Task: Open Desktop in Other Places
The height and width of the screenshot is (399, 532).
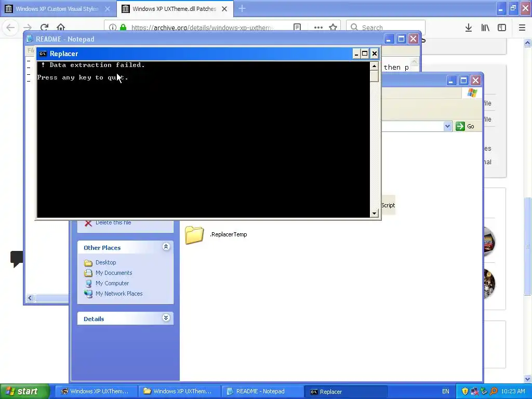Action: pos(105,262)
